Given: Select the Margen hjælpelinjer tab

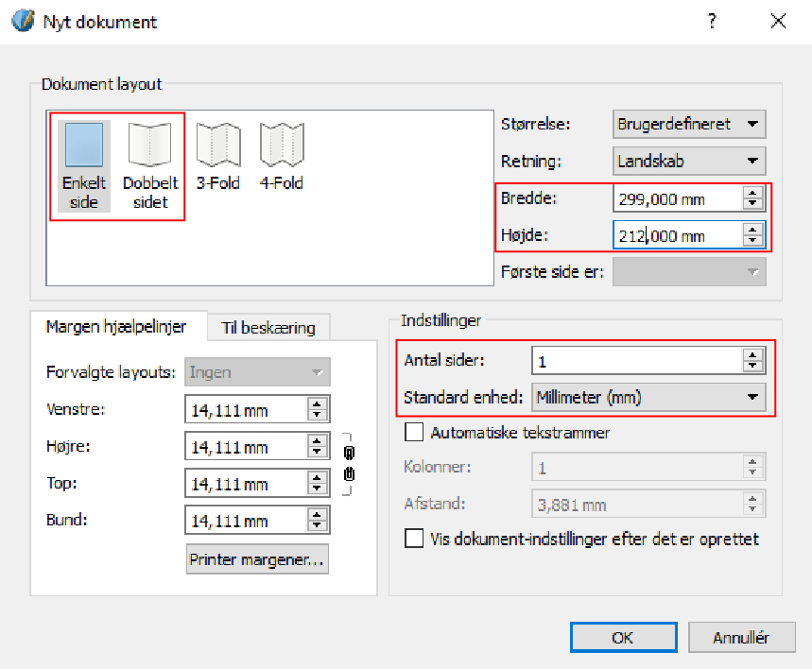Looking at the screenshot, I should 118,327.
